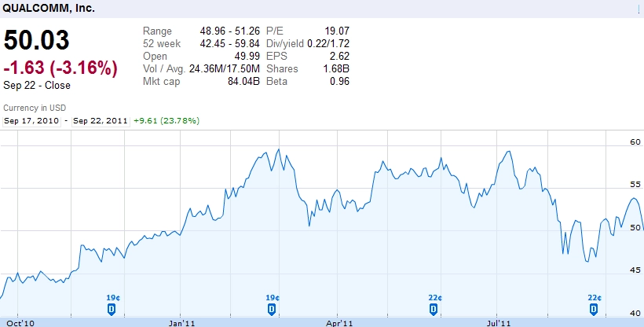Image resolution: width=644 pixels, height=327 pixels.
Task: Click the last 22¢ dividend marker near September
Action: [x=594, y=309]
